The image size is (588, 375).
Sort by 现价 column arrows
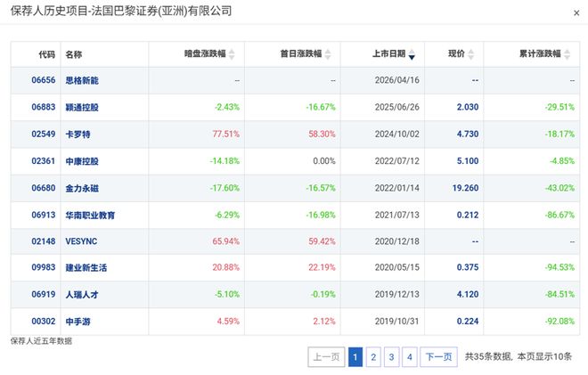[x=474, y=54]
